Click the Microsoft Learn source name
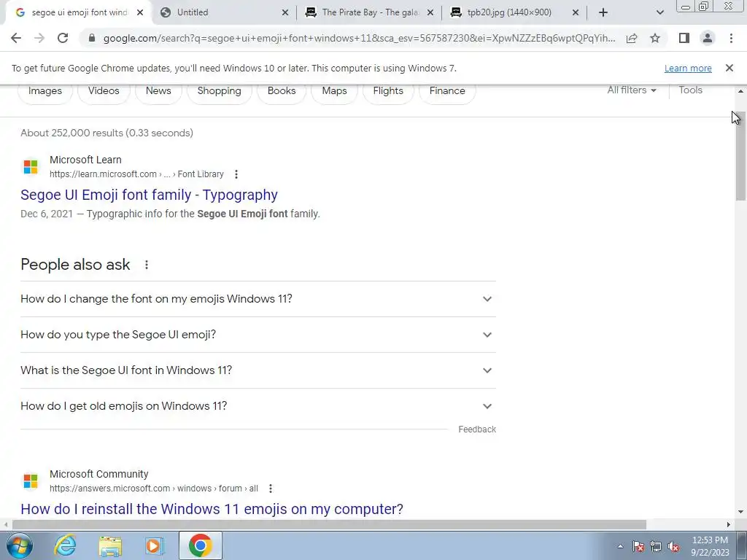This screenshot has height=560, width=747. [x=86, y=160]
